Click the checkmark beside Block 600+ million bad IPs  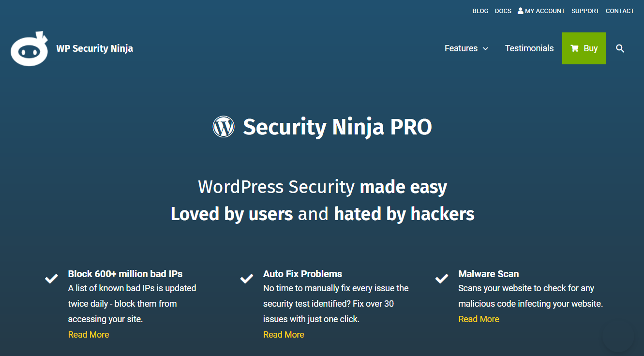(x=51, y=279)
